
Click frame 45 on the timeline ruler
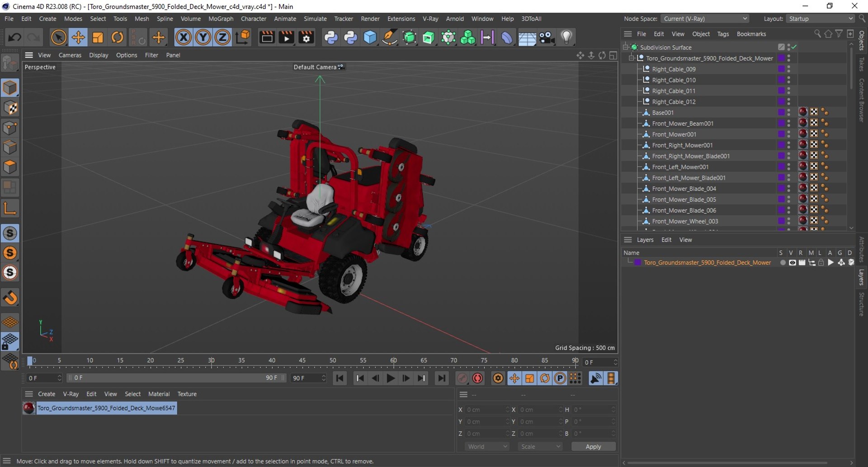(x=302, y=360)
